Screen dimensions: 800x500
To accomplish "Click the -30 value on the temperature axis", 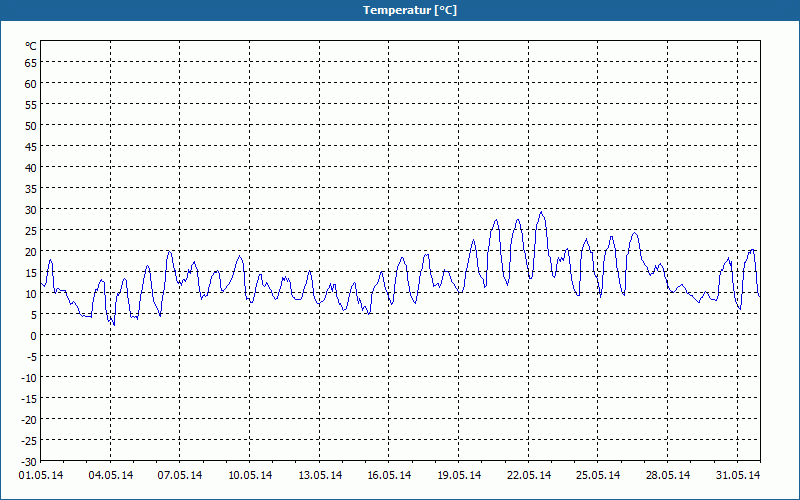I will coord(29,462).
